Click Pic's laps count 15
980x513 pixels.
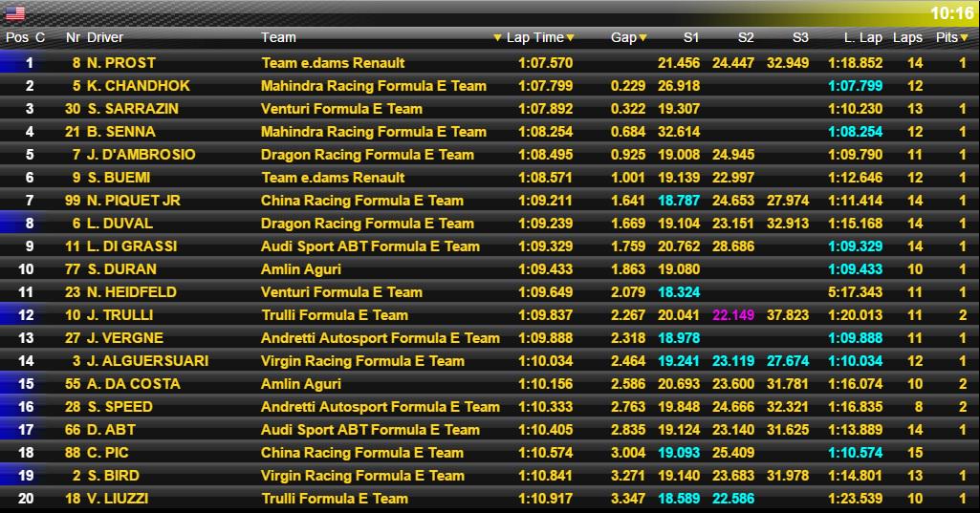pyautogui.click(x=915, y=453)
